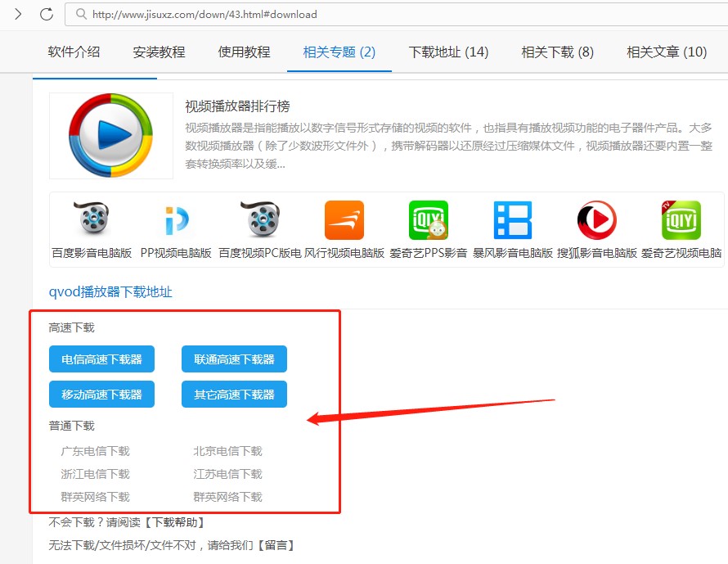This screenshot has width=728, height=564.
Task: Open 暴风影音电脑版 text link
Action: [x=513, y=253]
